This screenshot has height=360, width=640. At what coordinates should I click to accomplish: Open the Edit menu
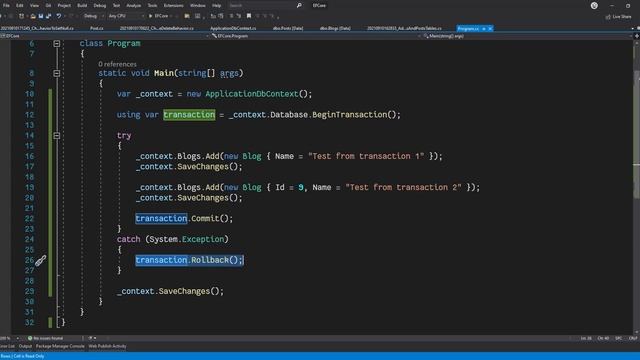click(20, 6)
